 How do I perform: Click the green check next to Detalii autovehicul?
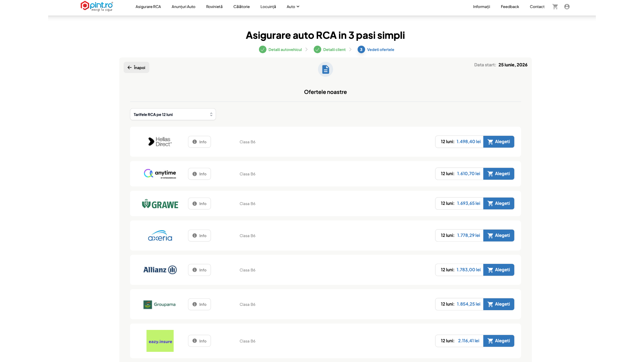click(x=262, y=49)
